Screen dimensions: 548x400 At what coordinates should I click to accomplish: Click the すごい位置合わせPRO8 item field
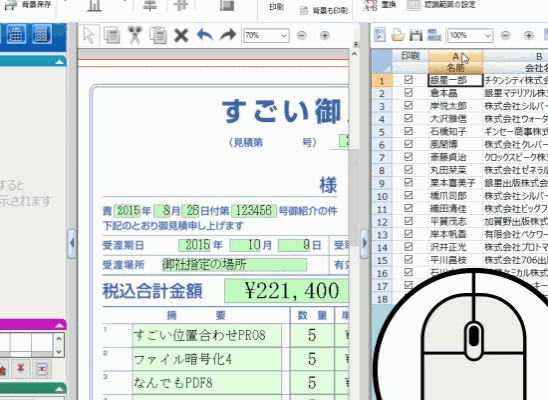coord(207,335)
